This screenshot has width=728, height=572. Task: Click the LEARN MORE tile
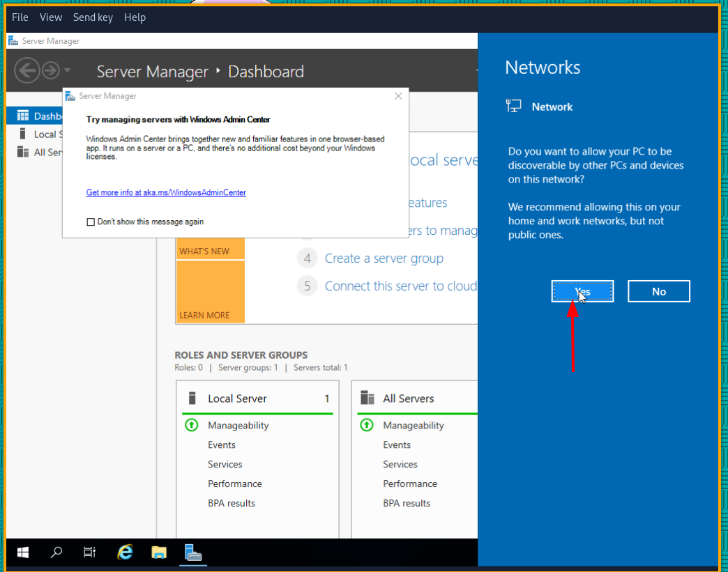[x=211, y=292]
